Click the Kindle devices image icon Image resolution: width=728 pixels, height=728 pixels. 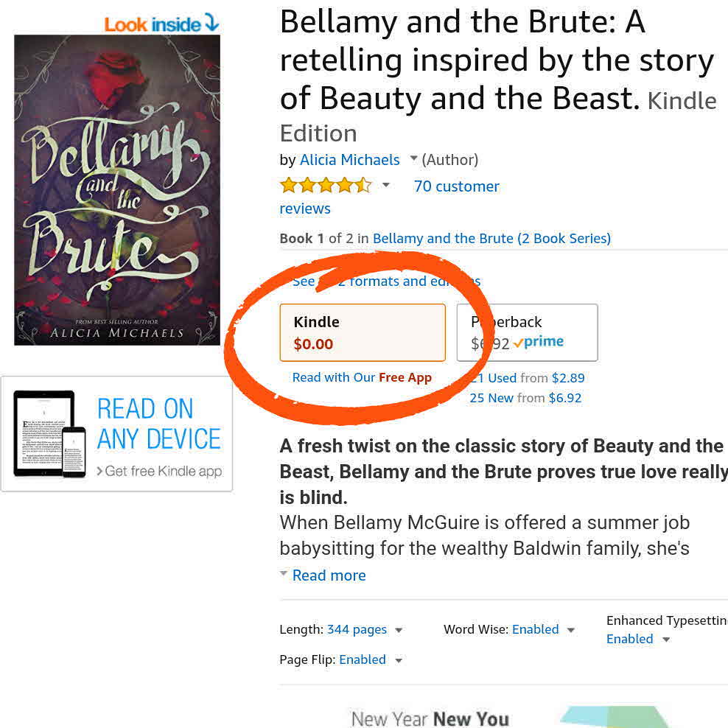[x=50, y=433]
